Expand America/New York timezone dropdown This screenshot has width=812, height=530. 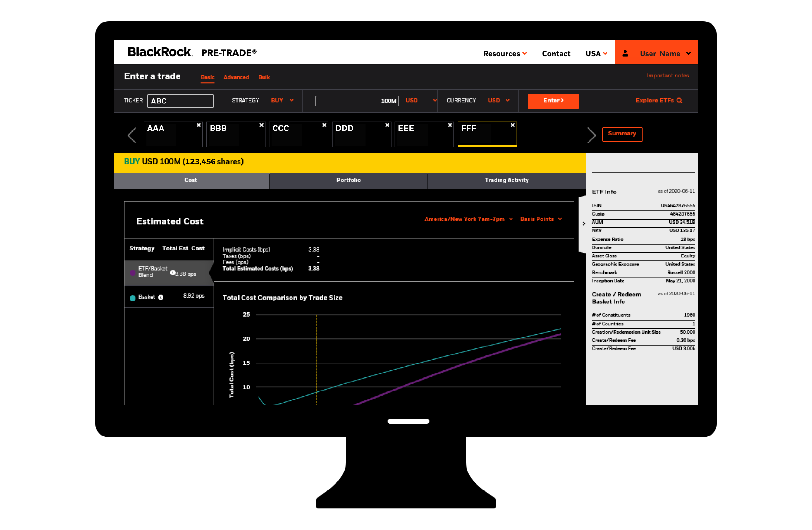click(x=468, y=219)
